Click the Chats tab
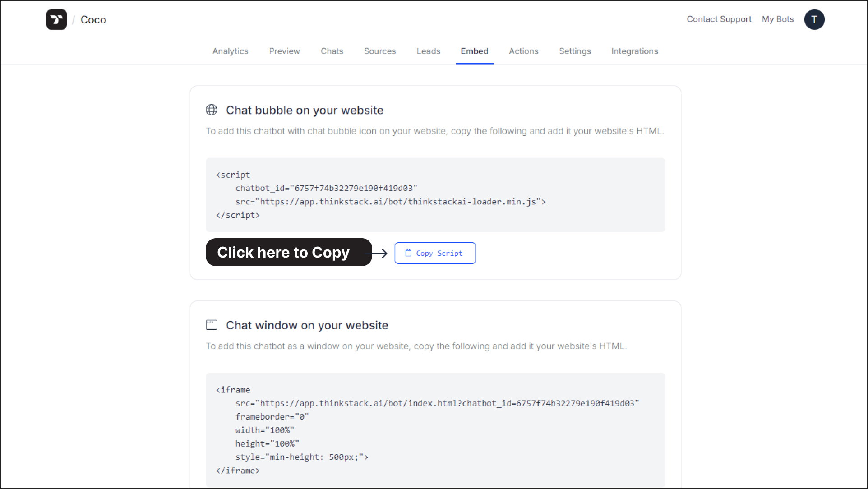868x489 pixels. coord(332,51)
